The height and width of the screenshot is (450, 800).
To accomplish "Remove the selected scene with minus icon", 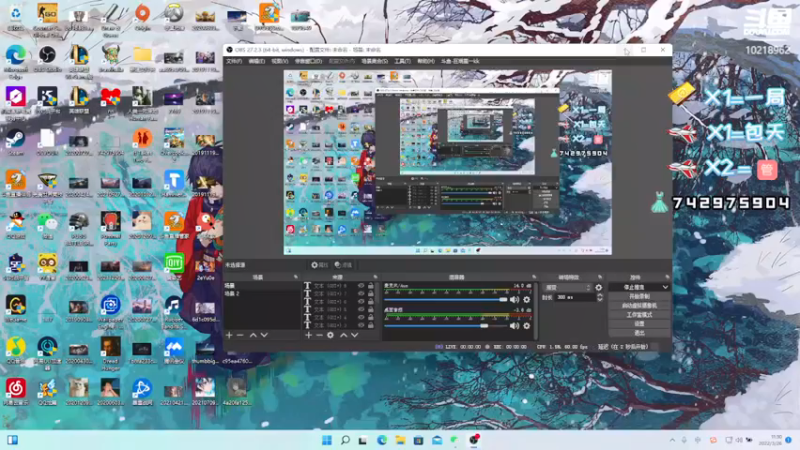I will [240, 335].
